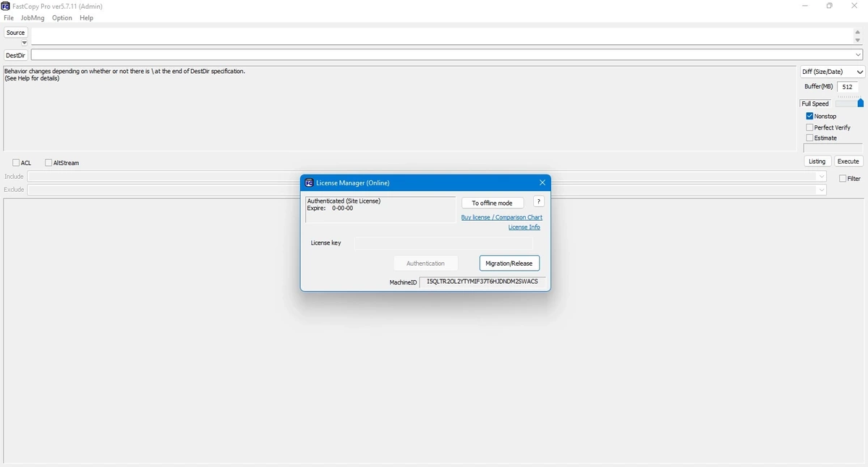Enable the Perfect Verify checkbox

pyautogui.click(x=810, y=127)
